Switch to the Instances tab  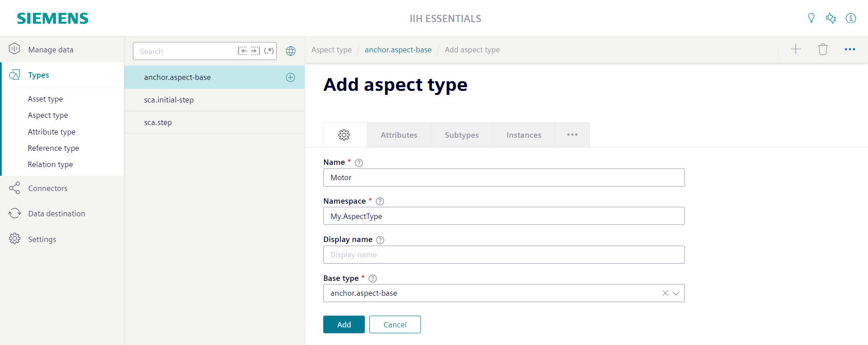(x=524, y=135)
